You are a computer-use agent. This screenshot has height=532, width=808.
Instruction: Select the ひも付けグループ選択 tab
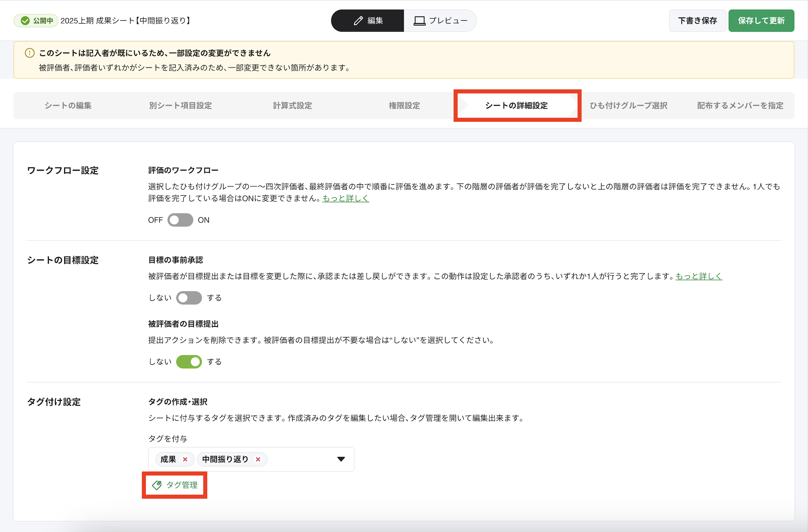pos(629,106)
